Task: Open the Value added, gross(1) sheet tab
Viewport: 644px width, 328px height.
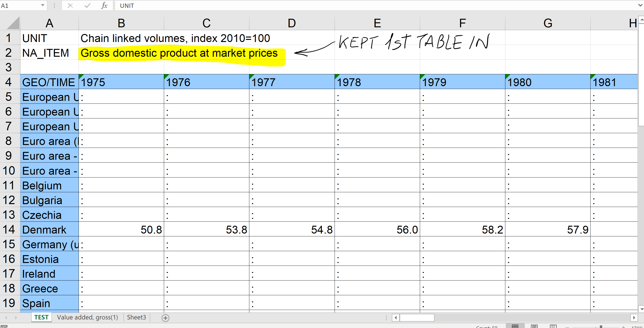Action: pyautogui.click(x=87, y=317)
